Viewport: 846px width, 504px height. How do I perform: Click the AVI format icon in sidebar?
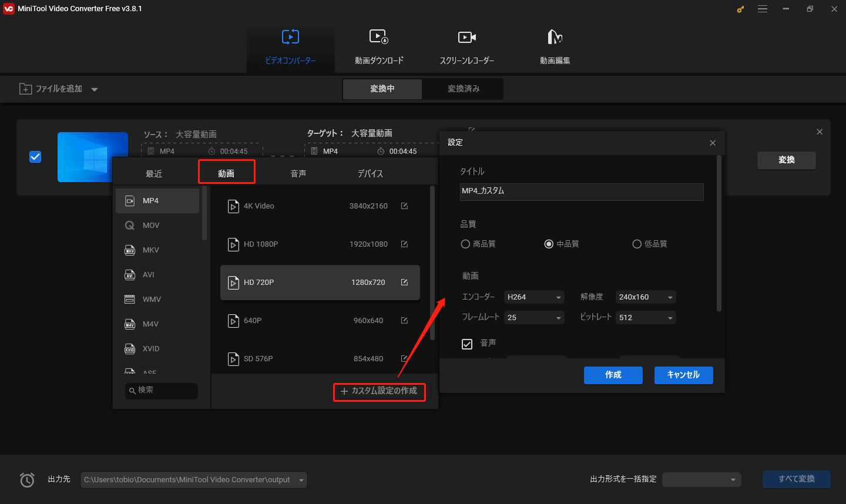coord(130,275)
